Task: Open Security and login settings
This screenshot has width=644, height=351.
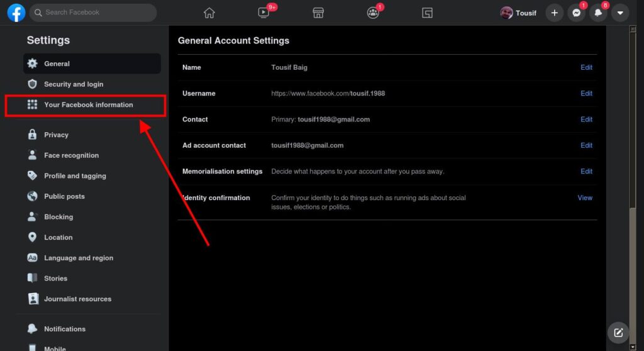Action: click(x=92, y=84)
